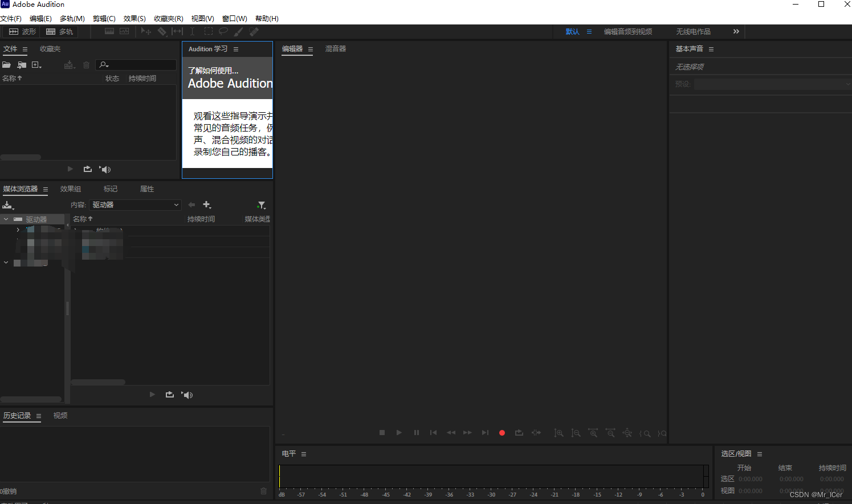The image size is (852, 504).
Task: Click the Pause button in transport
Action: [417, 433]
